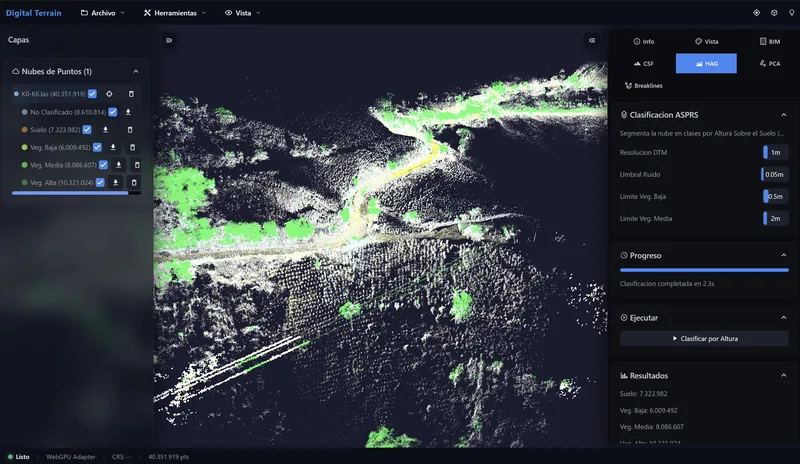Click the clock icon next to Progreso
Screen dimensions: 800x464
[x=623, y=255]
